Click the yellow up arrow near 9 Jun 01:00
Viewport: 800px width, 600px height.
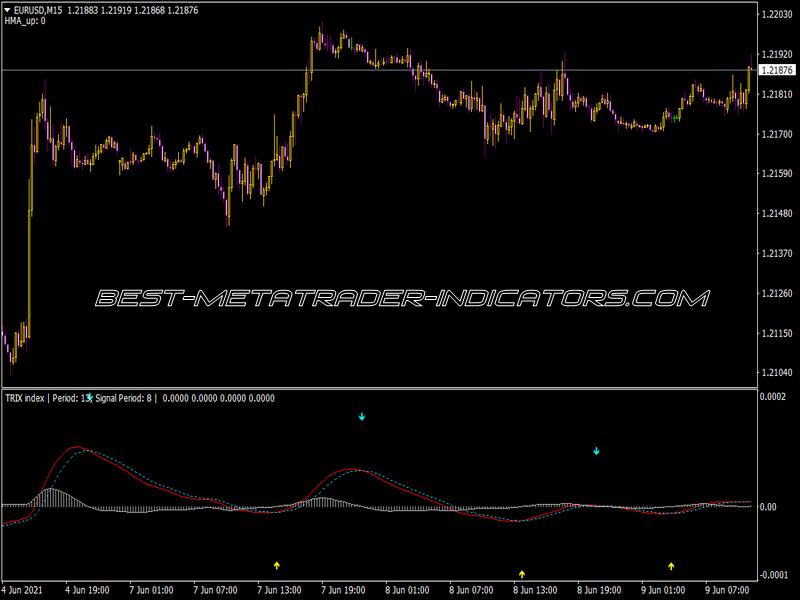[x=671, y=566]
